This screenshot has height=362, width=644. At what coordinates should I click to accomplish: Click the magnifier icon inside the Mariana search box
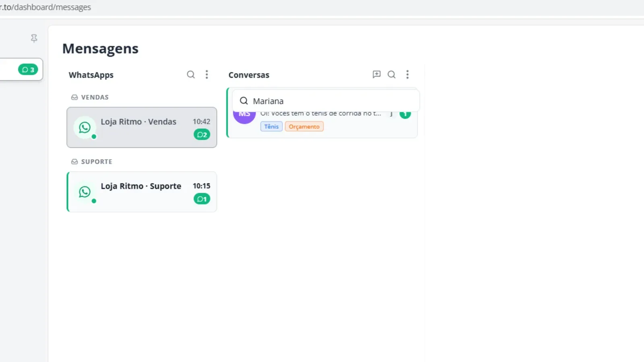(244, 101)
